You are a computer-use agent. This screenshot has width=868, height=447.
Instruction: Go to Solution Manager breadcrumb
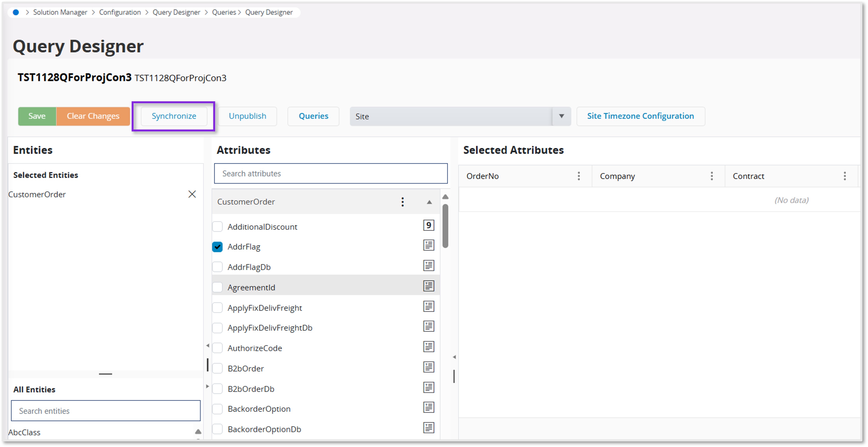[60, 12]
